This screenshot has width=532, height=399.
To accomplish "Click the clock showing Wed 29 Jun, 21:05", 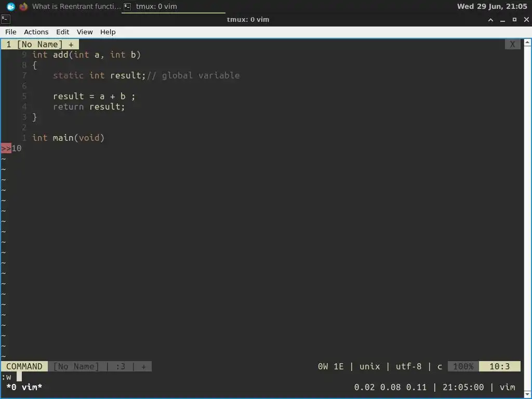I will 491,6.
